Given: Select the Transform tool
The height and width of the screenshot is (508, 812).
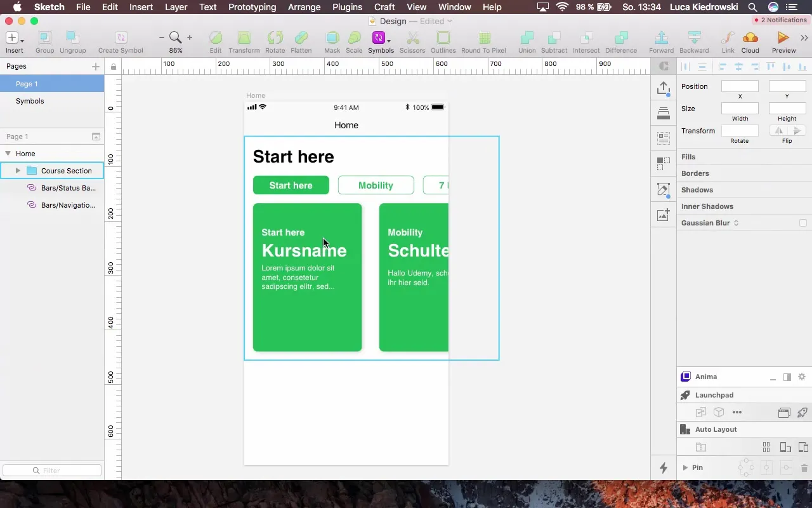Looking at the screenshot, I should (x=244, y=42).
